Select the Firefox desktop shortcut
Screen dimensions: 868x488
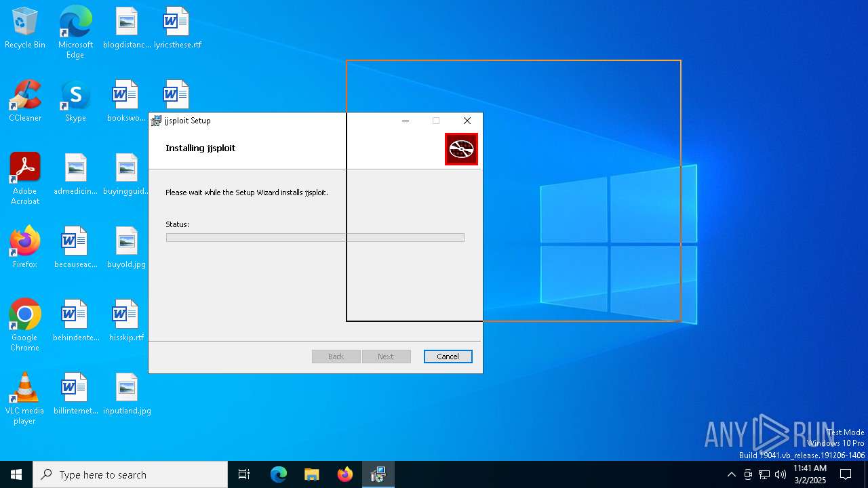[25, 247]
